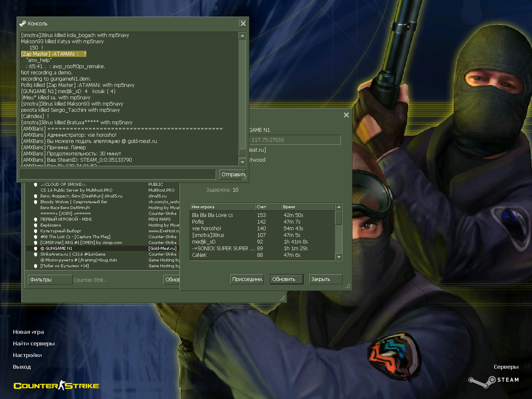The height and width of the screenshot is (399, 532).
Task: Click the player list scrollbar thumb
Action: point(339,218)
